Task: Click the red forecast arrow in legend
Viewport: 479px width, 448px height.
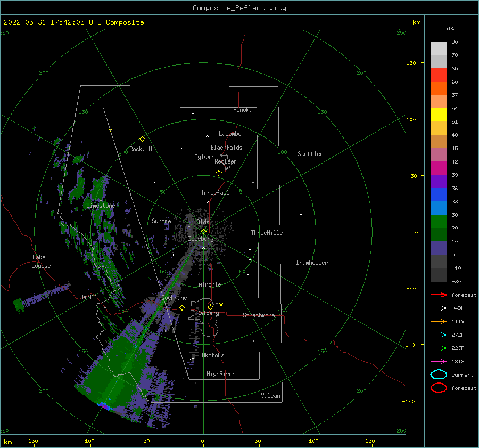Action: [439, 295]
